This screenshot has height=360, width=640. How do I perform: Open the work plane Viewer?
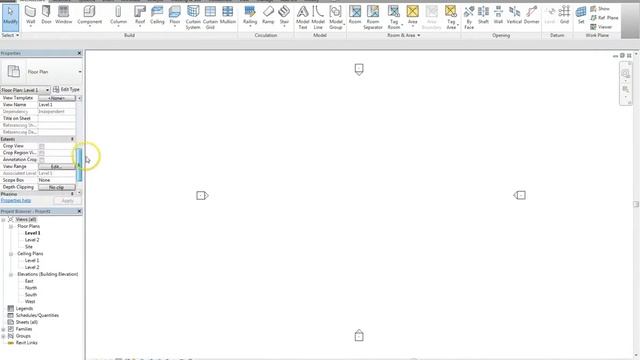[601, 27]
